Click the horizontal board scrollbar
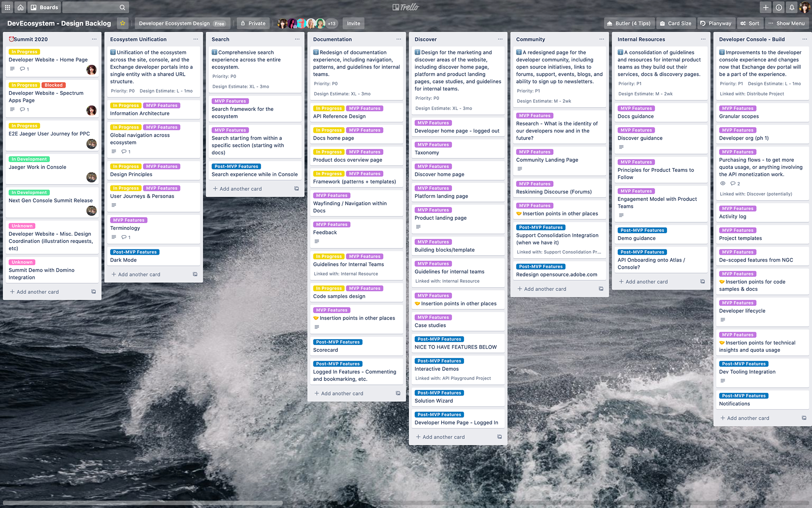Viewport: 812px width, 508px height. click(143, 503)
